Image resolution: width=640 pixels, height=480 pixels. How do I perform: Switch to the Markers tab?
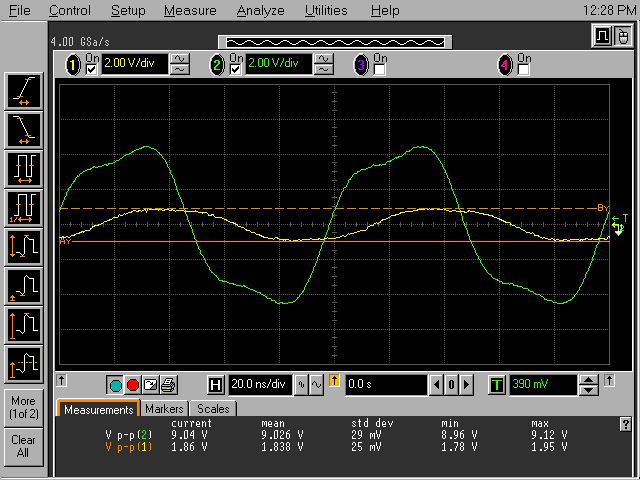(164, 409)
